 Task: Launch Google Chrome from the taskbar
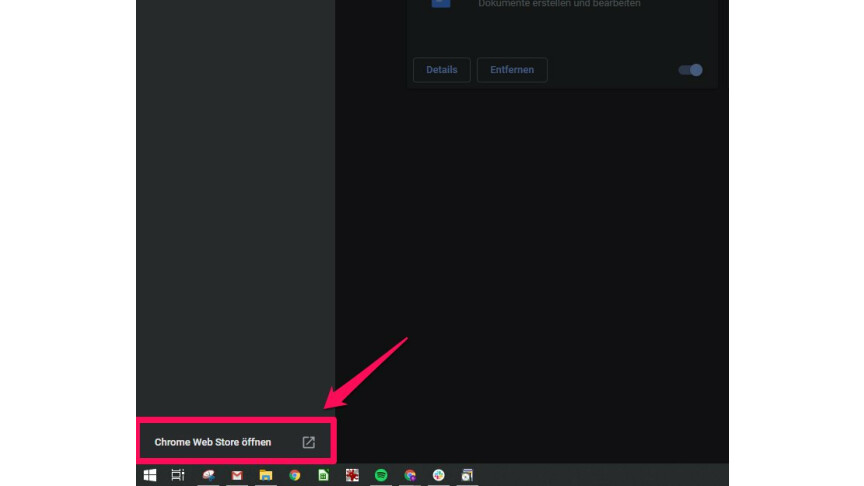coord(295,476)
